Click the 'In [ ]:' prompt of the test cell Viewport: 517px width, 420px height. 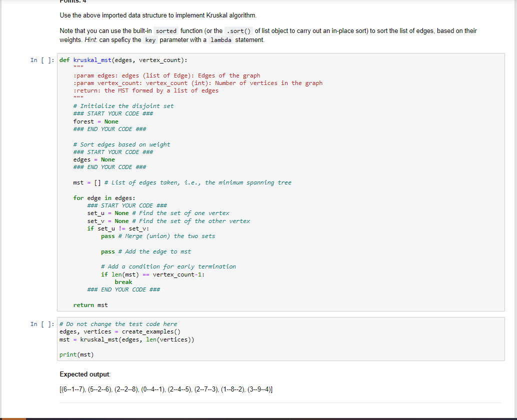click(x=42, y=324)
